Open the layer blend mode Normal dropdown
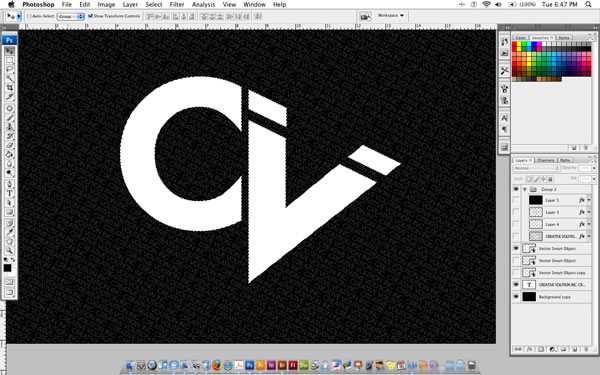600x375 pixels. point(536,168)
